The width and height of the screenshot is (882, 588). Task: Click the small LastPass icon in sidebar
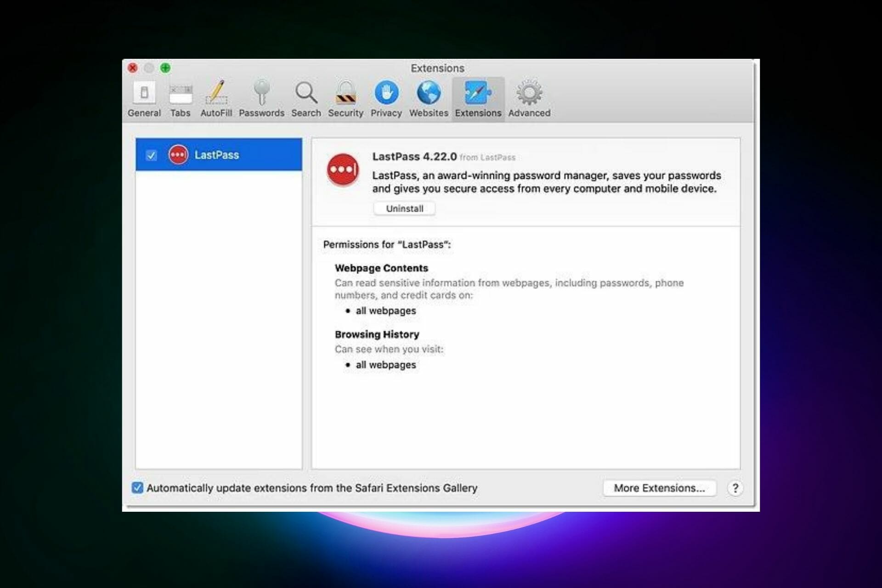[178, 155]
